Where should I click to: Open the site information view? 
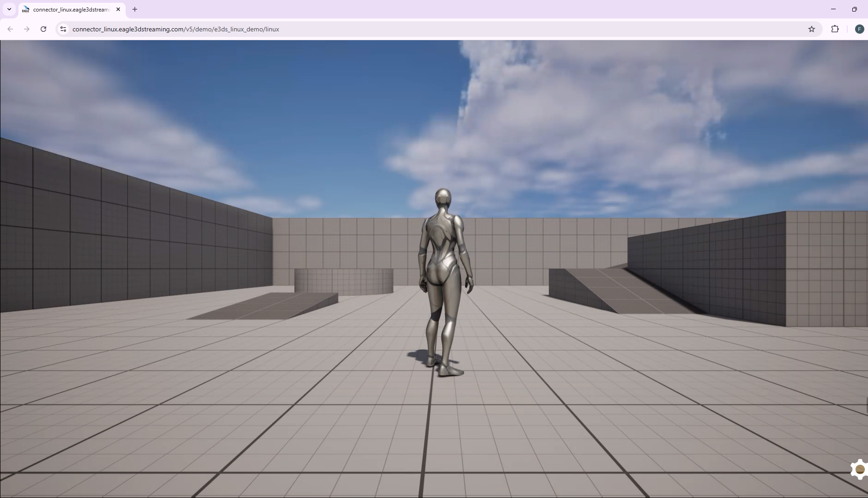point(63,29)
